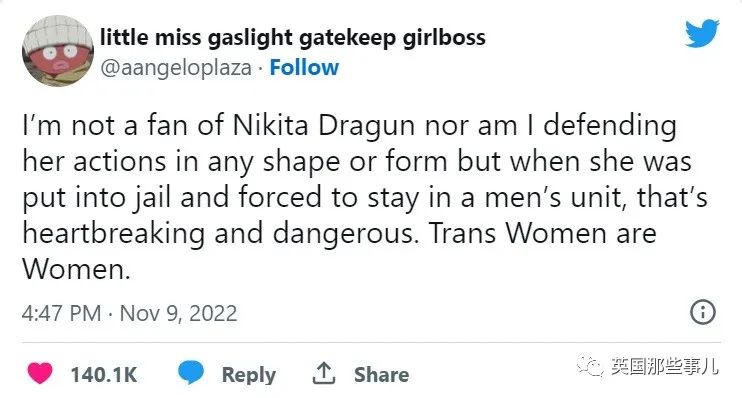Click the tweet text mentioning Nikita Dragun
The image size is (742, 398).
pyautogui.click(x=364, y=197)
